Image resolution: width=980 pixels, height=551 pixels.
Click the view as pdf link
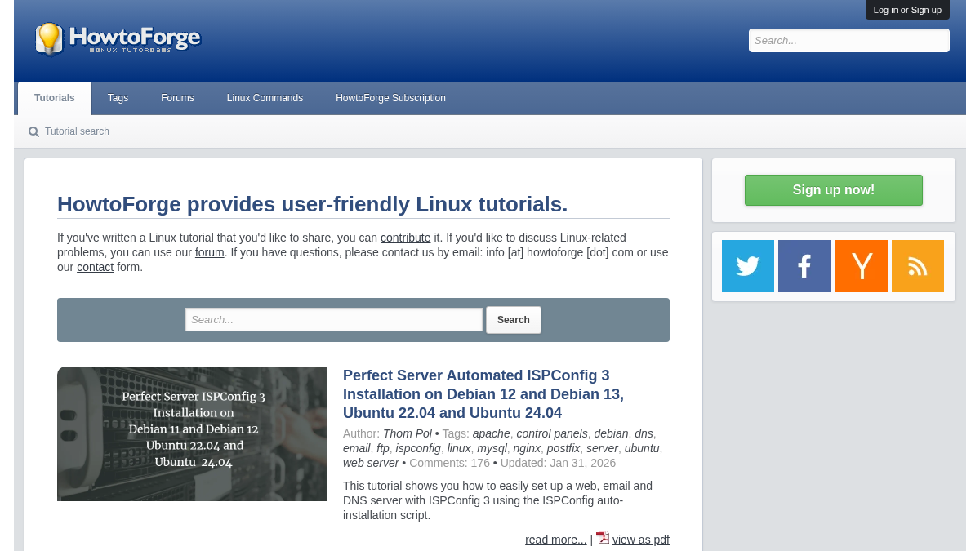[x=641, y=540]
